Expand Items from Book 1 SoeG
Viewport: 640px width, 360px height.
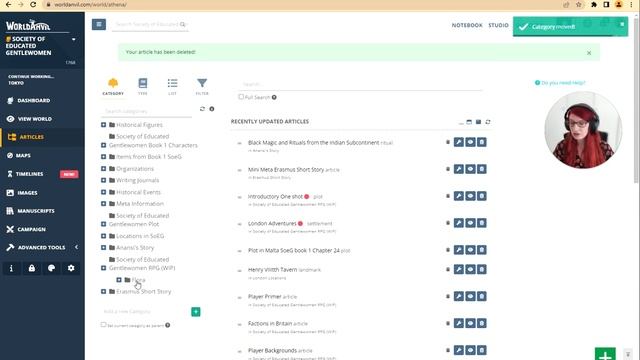[x=104, y=157]
